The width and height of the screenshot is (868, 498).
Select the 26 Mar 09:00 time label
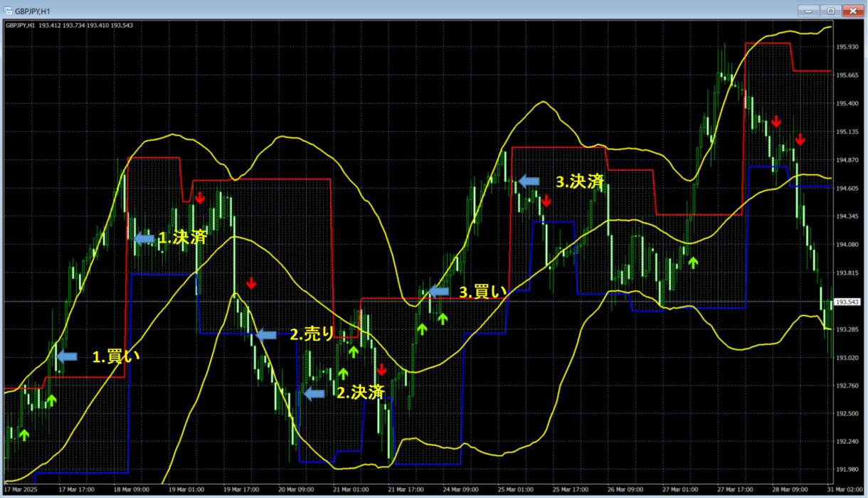(625, 490)
